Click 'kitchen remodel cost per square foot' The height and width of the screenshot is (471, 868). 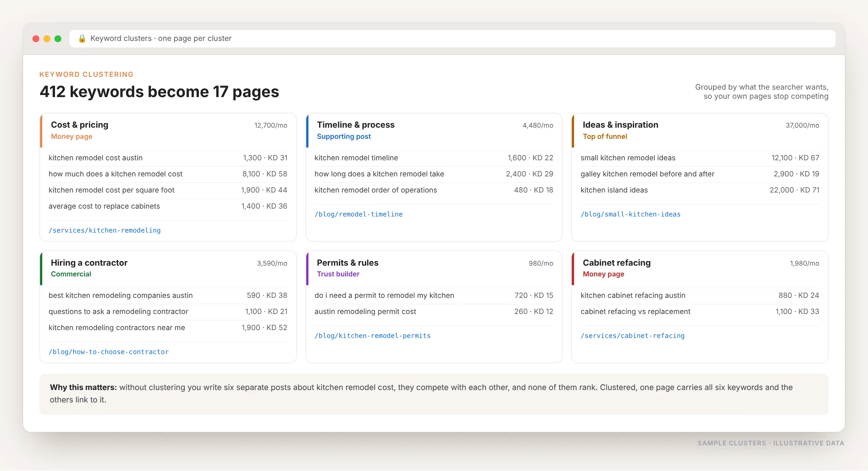(112, 190)
